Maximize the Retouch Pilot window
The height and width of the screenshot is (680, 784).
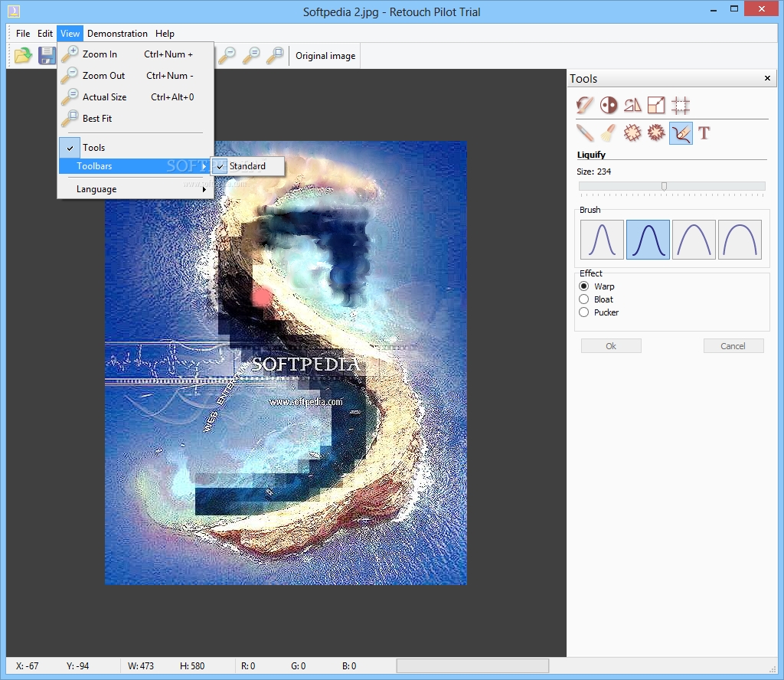tap(734, 8)
